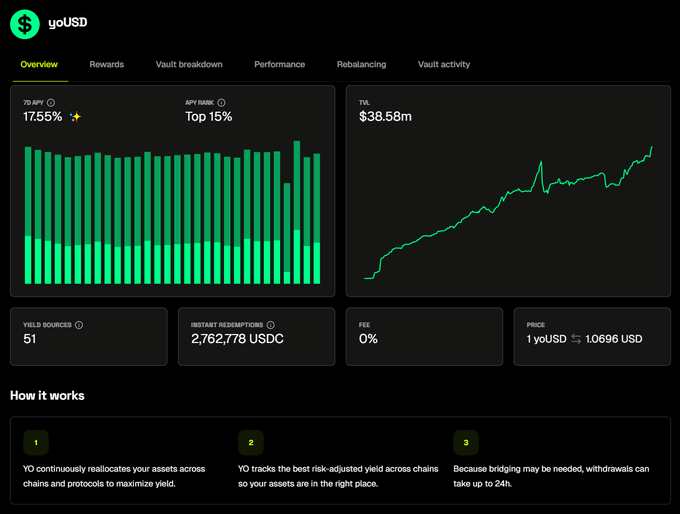
Task: Switch to the Rewards tab
Action: point(107,64)
